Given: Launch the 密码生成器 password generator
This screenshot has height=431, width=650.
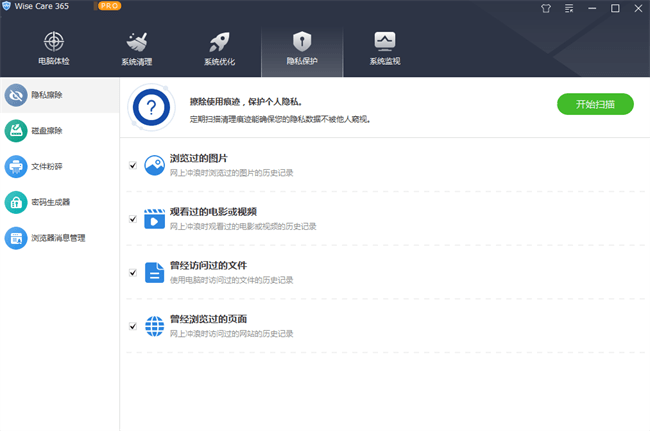Looking at the screenshot, I should (50, 202).
